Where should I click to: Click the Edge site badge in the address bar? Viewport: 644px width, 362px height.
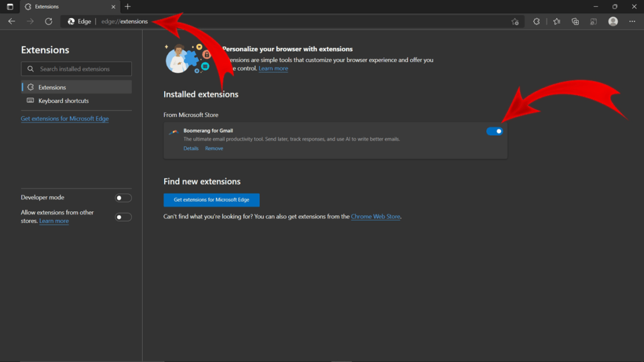(x=78, y=21)
